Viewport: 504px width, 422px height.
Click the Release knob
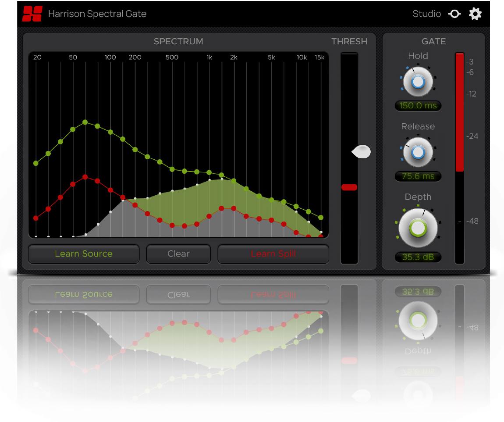[x=418, y=152]
